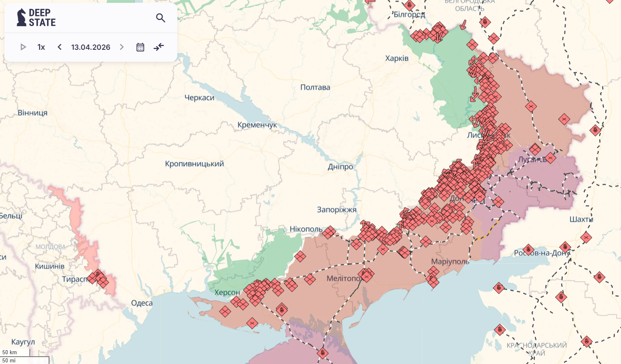This screenshot has width=621, height=364.
Task: Click the date field 13.04.2026
Action: pos(91,47)
